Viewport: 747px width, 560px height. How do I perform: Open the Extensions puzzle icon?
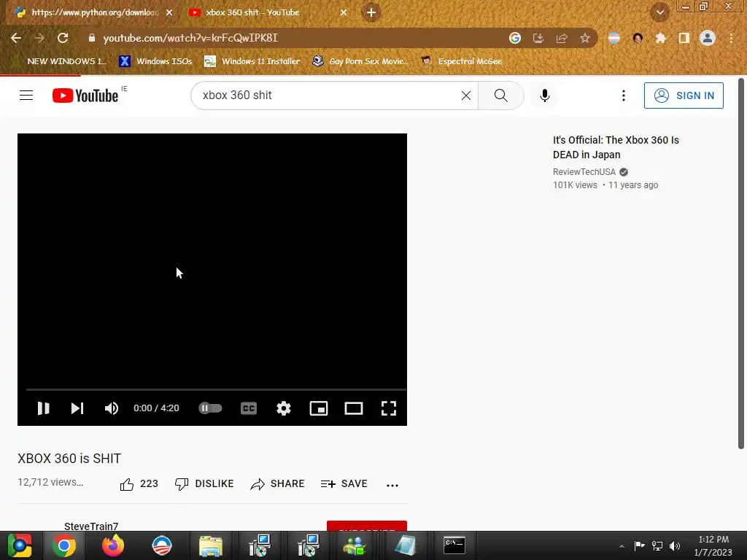660,38
